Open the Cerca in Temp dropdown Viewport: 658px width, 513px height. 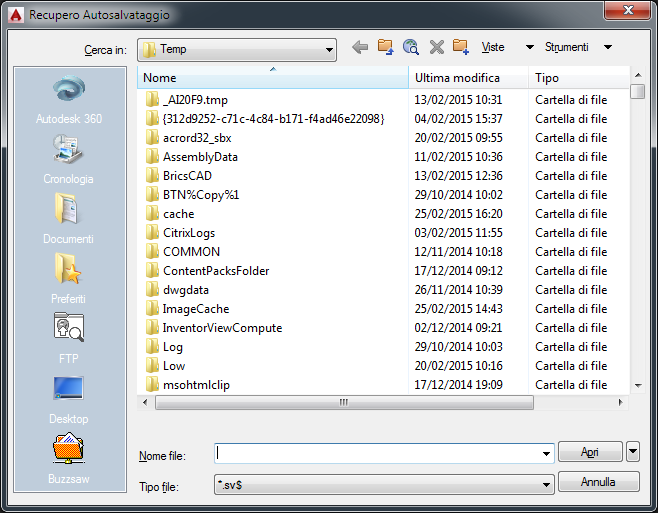(x=237, y=50)
